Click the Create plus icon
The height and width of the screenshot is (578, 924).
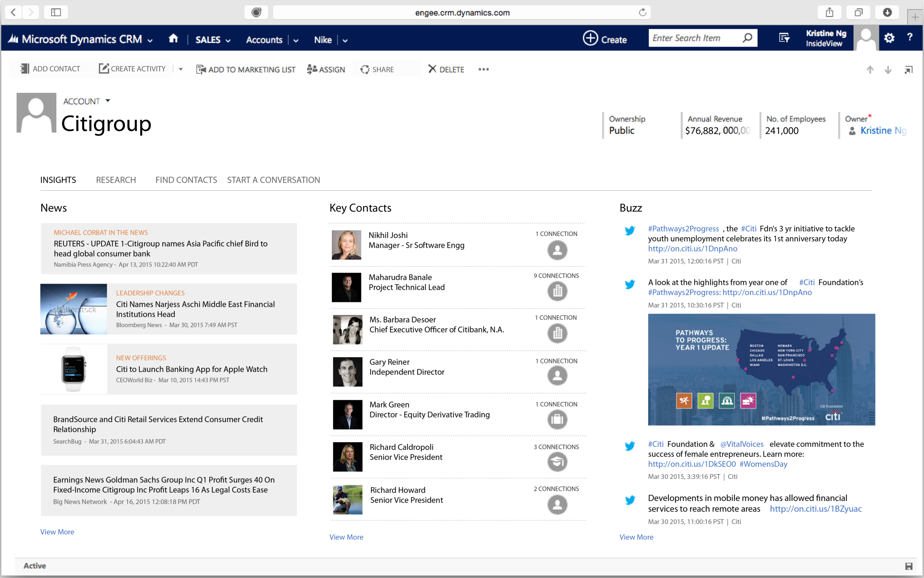pyautogui.click(x=590, y=38)
